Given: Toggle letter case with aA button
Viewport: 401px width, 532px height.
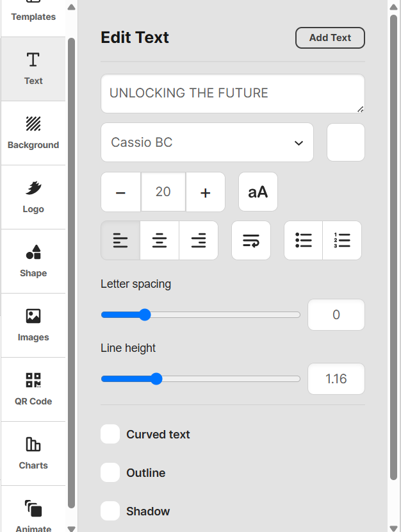Looking at the screenshot, I should (258, 192).
